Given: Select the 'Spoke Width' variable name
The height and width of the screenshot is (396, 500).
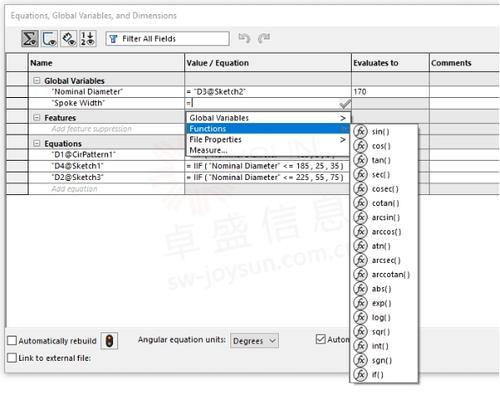Looking at the screenshot, I should click(78, 103).
